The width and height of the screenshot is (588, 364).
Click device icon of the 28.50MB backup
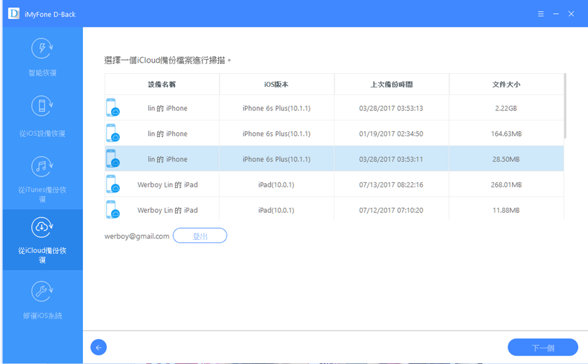click(112, 159)
